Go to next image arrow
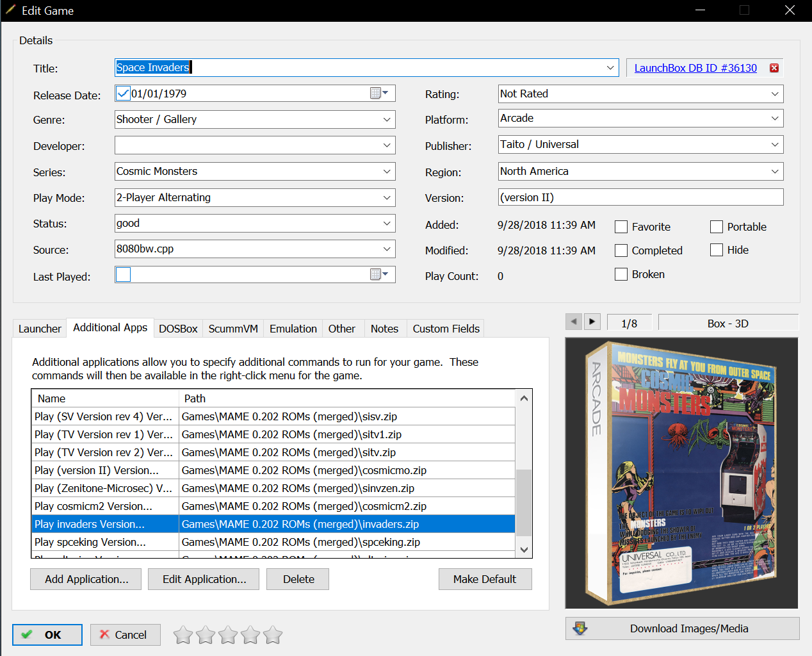Screen dimensions: 812x656 (592, 322)
